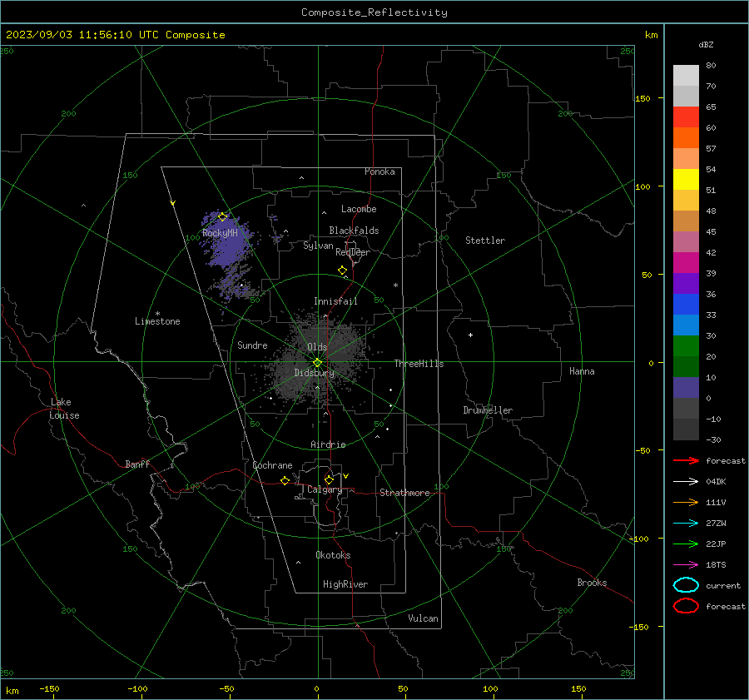Click the Hanna town label
The width and height of the screenshot is (749, 700).
(x=582, y=371)
